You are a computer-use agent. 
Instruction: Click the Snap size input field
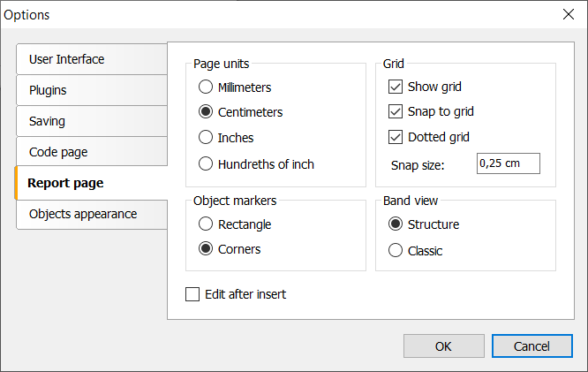[509, 163]
